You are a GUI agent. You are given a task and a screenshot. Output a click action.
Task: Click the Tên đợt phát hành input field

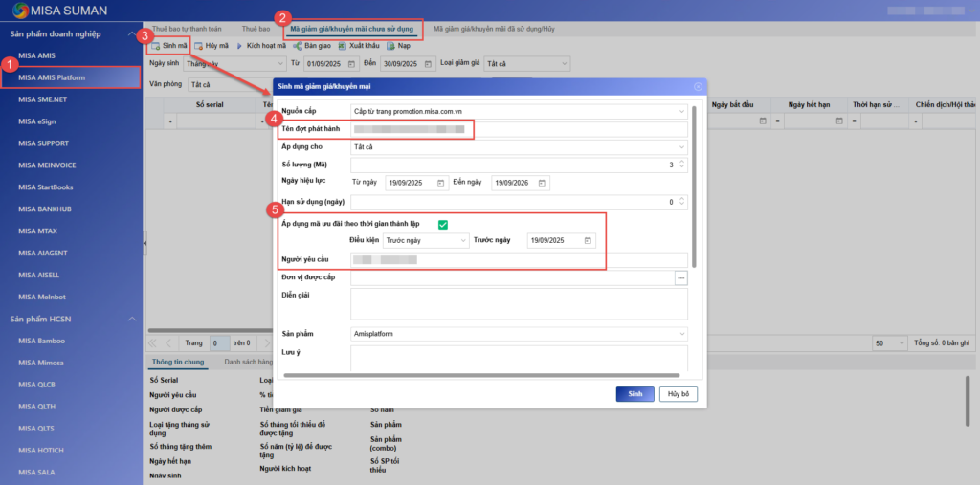(x=518, y=129)
